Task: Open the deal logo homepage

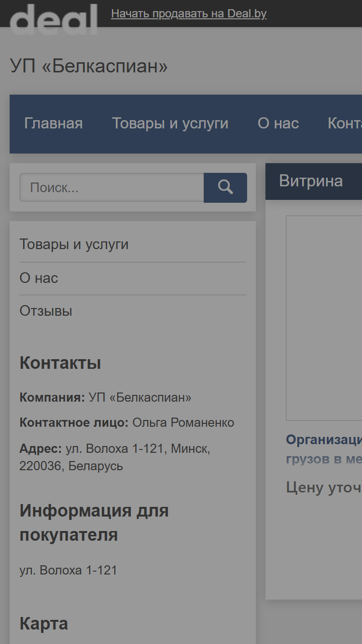Action: [54, 19]
